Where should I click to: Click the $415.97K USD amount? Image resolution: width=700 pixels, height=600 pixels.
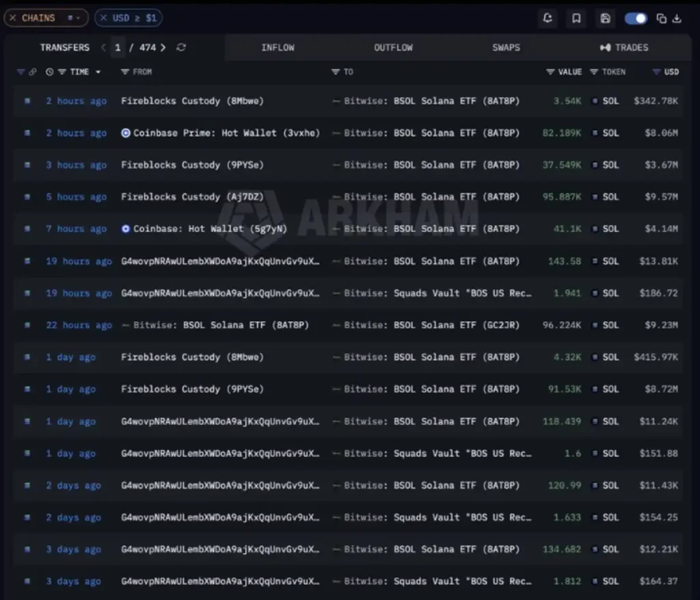(656, 357)
